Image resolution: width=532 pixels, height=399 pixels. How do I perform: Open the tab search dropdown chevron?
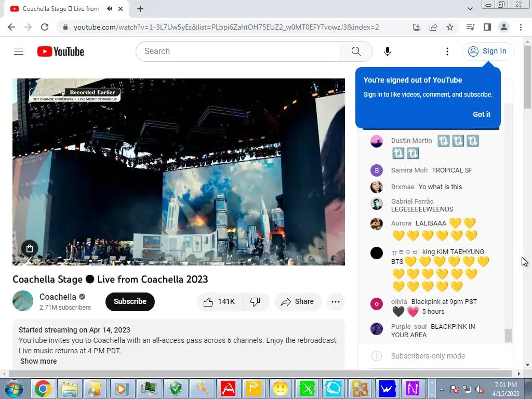point(470,9)
